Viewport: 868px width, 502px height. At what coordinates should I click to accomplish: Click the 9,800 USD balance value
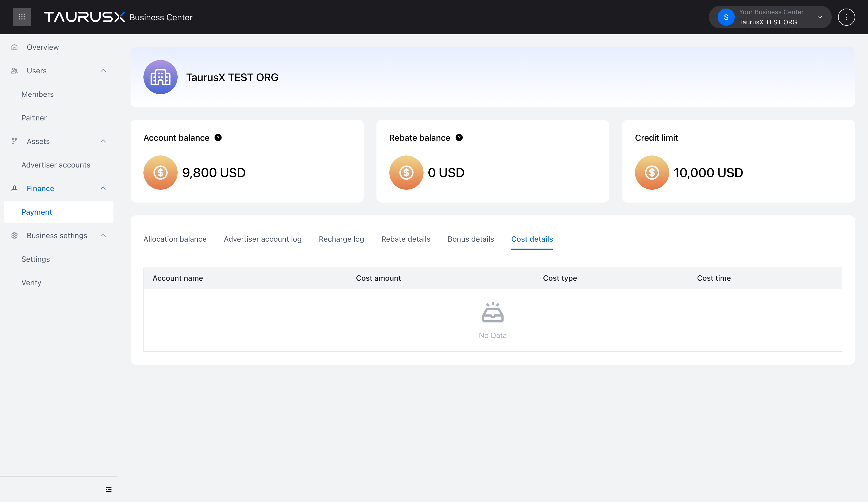(x=214, y=173)
